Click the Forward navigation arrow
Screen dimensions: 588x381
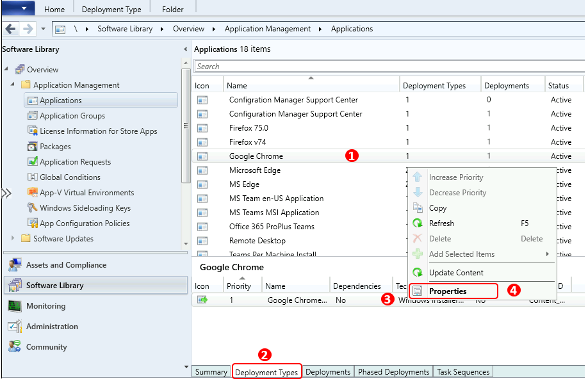tap(28, 29)
